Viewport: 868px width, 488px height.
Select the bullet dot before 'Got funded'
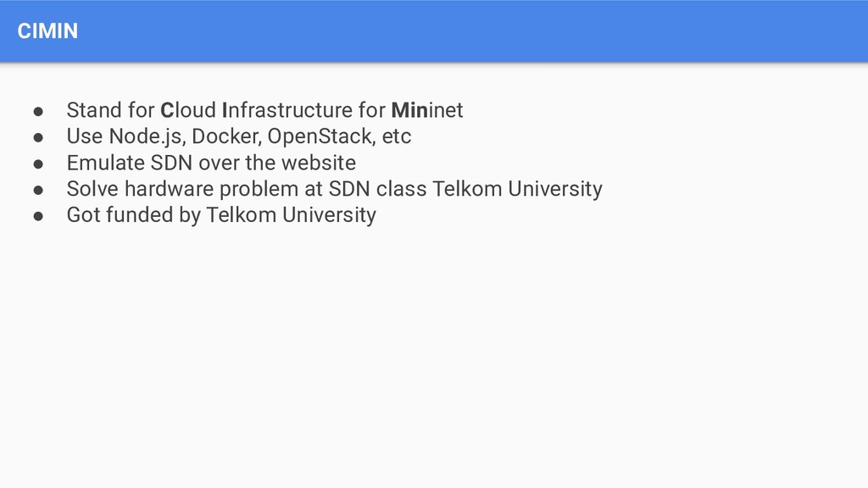point(38,216)
